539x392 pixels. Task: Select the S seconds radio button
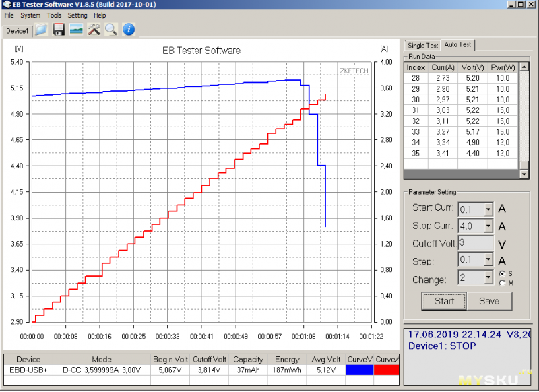click(502, 274)
